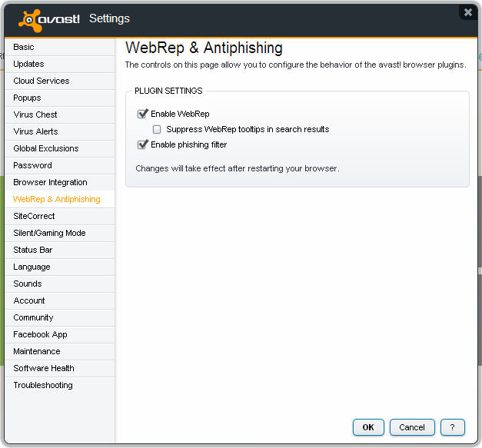Open SiteCorrect settings
The width and height of the screenshot is (482, 448).
tap(60, 216)
